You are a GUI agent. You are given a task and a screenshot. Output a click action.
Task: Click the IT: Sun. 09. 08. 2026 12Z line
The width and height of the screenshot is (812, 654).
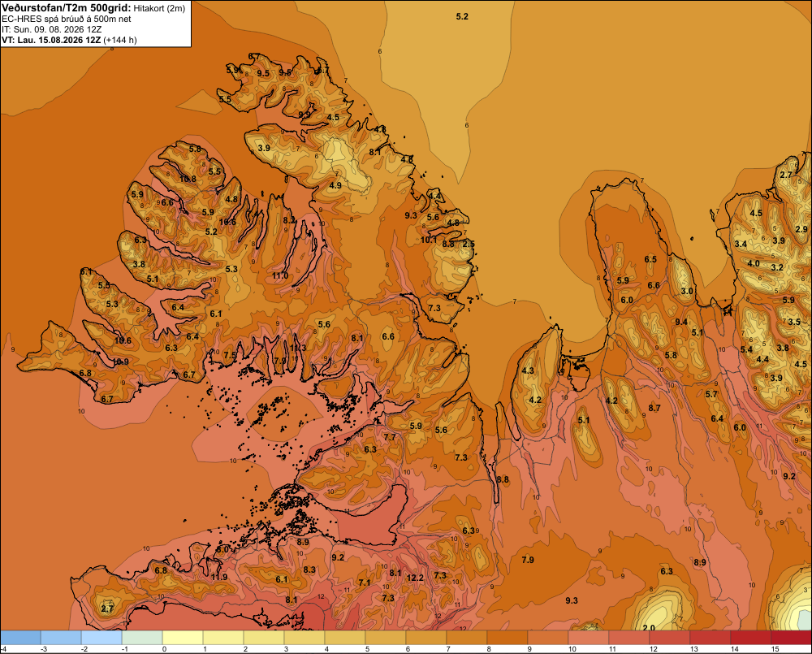click(51, 29)
